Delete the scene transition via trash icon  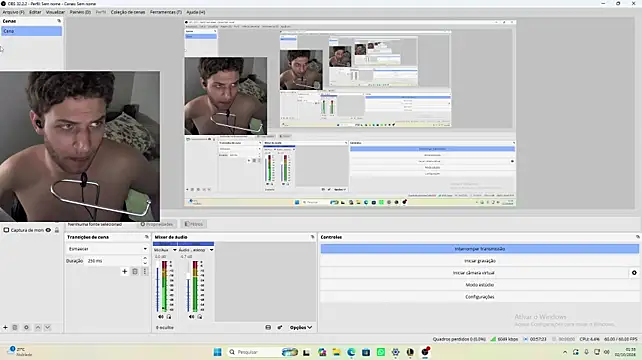(135, 272)
